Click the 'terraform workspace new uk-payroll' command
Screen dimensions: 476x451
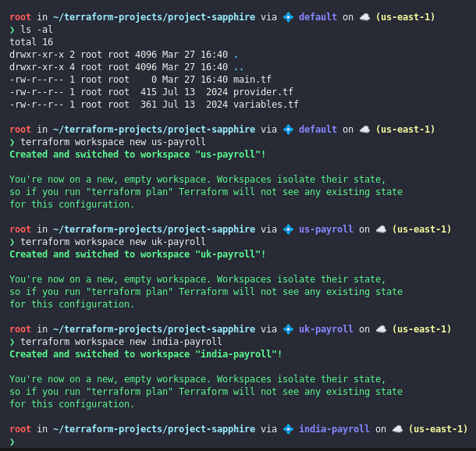click(113, 242)
